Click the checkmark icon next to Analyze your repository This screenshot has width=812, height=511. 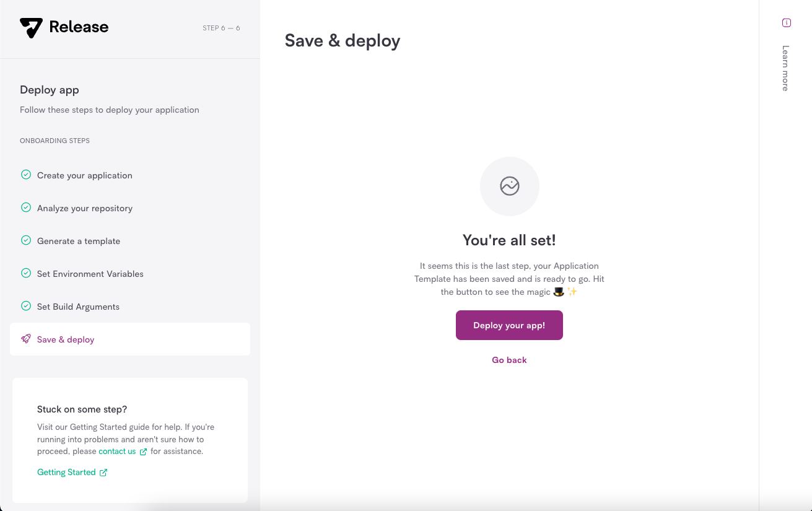(x=26, y=207)
